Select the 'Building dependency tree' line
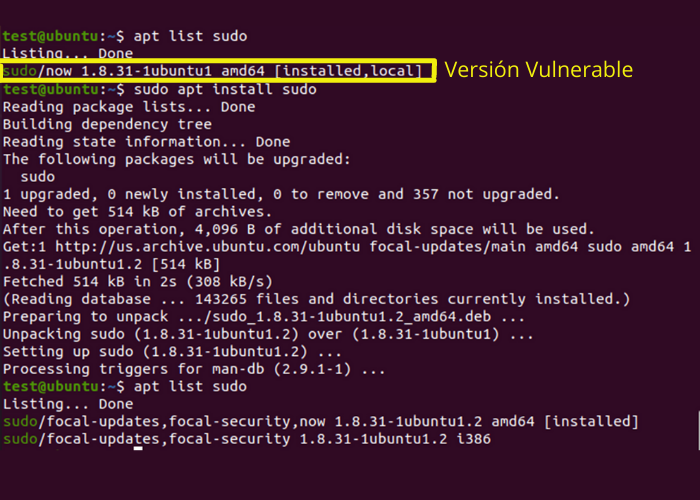 click(x=107, y=125)
